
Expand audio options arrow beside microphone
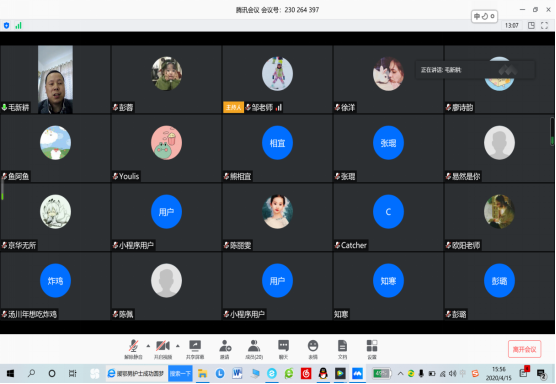pos(148,346)
